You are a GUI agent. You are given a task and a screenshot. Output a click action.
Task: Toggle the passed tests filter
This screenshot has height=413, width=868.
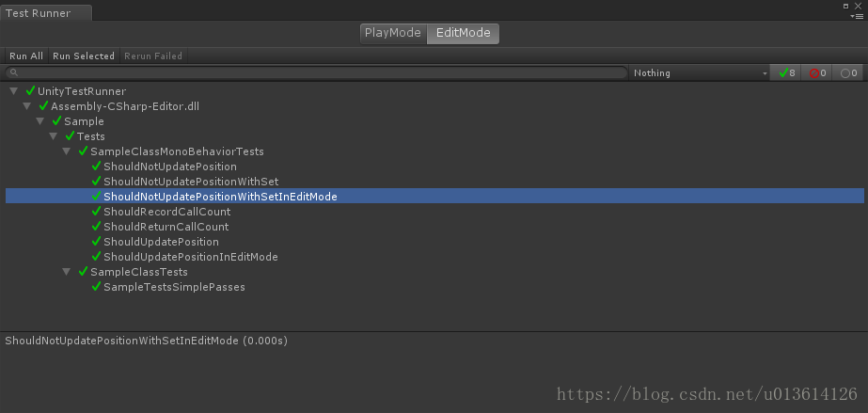(x=786, y=72)
